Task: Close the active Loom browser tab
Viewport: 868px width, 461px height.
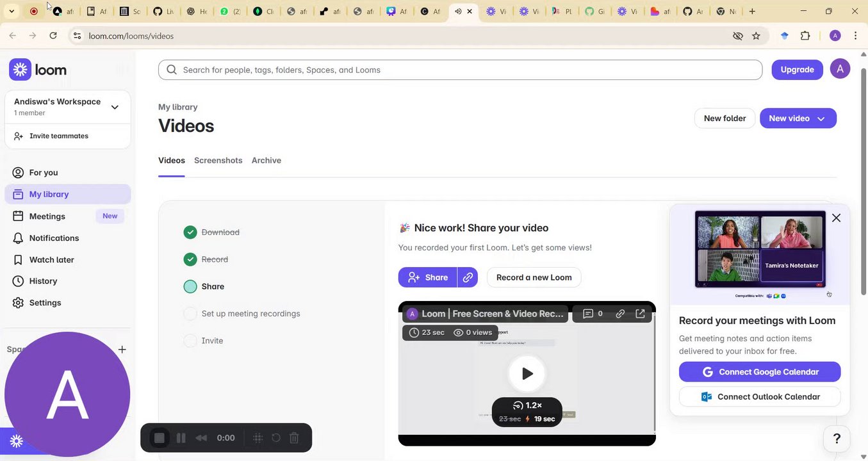Action: coord(470,12)
